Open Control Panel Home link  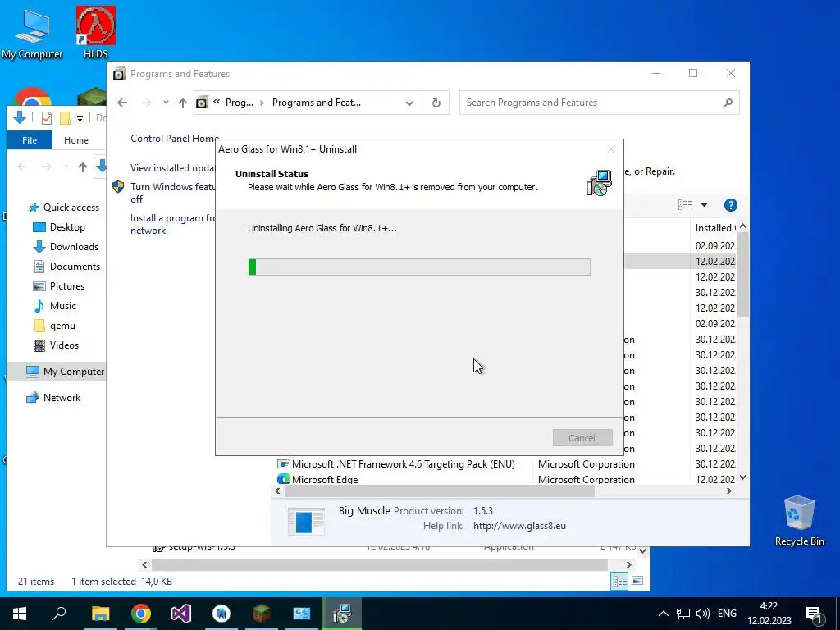[x=175, y=139]
